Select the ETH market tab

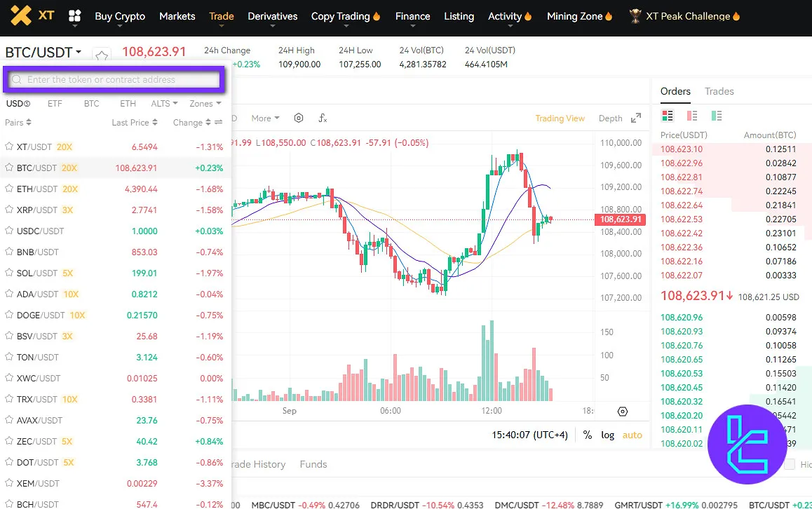128,104
